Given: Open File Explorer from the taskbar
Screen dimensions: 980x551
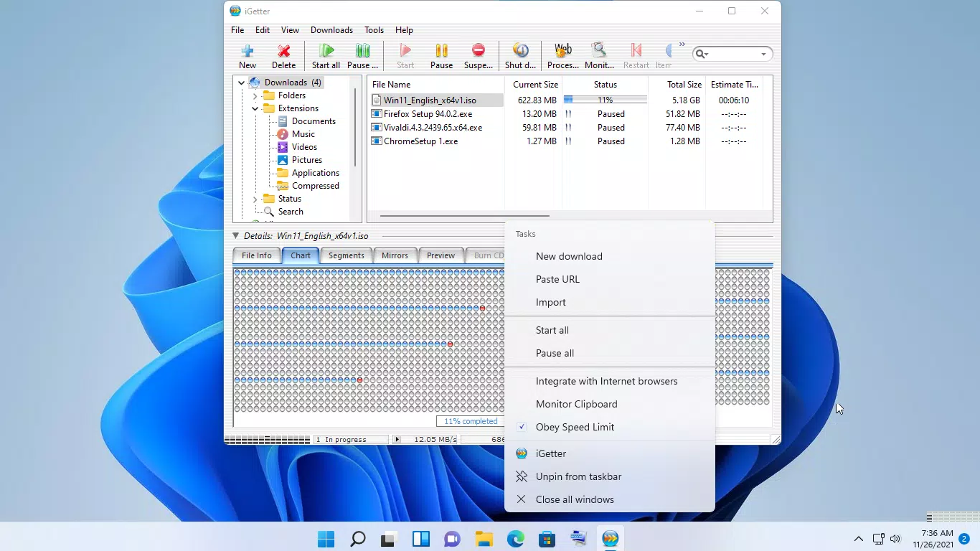Looking at the screenshot, I should point(484,539).
